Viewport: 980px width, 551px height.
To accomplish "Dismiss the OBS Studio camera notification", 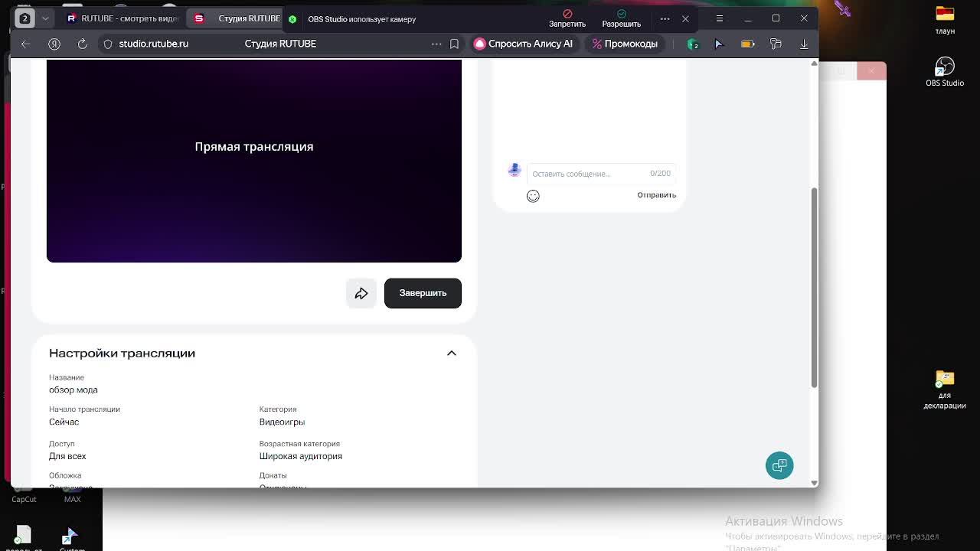I will 685,19.
